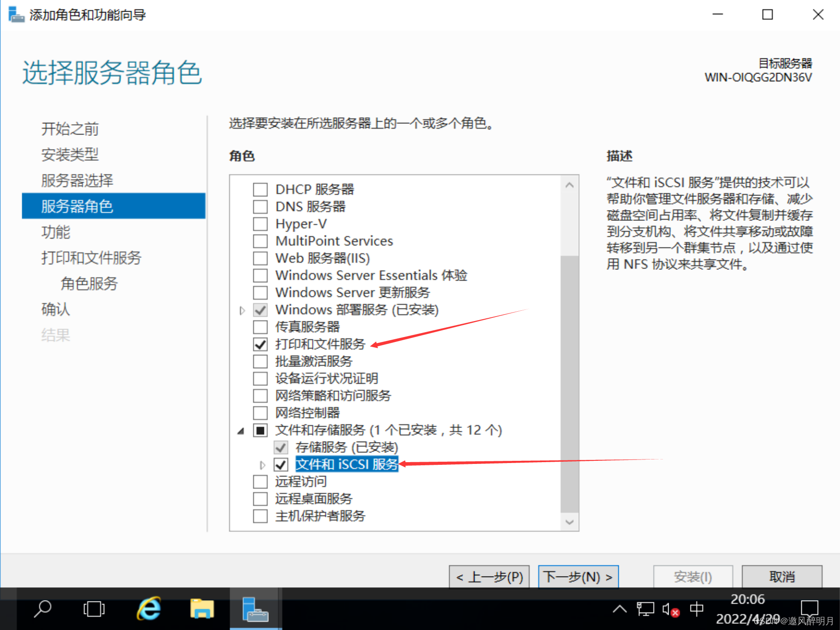Click the 安装(I) install button
Image resolution: width=840 pixels, height=630 pixels.
[693, 577]
